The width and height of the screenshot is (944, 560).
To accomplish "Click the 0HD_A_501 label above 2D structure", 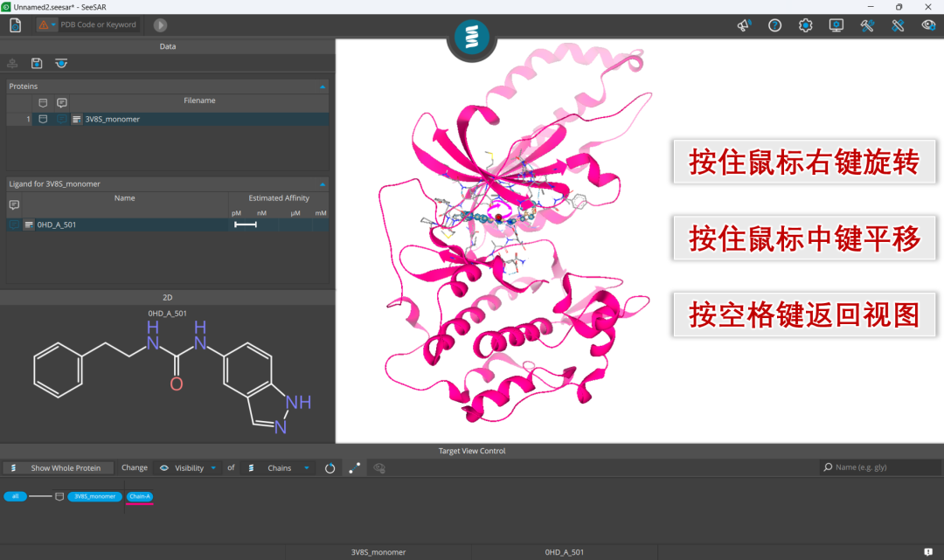I will 167,314.
